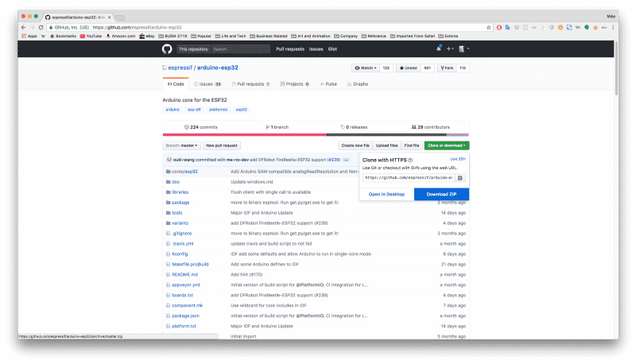Go back with the browser back arrow
The height and width of the screenshot is (364, 636).
23,28
